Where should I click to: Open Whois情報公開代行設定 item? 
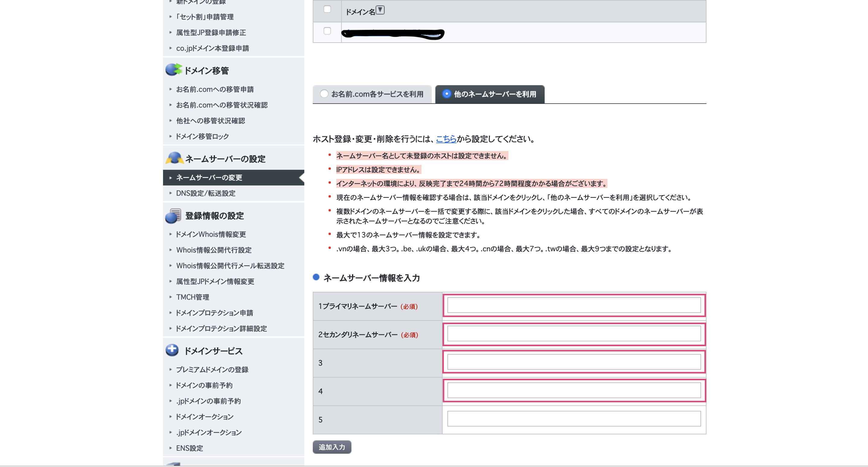pyautogui.click(x=214, y=250)
